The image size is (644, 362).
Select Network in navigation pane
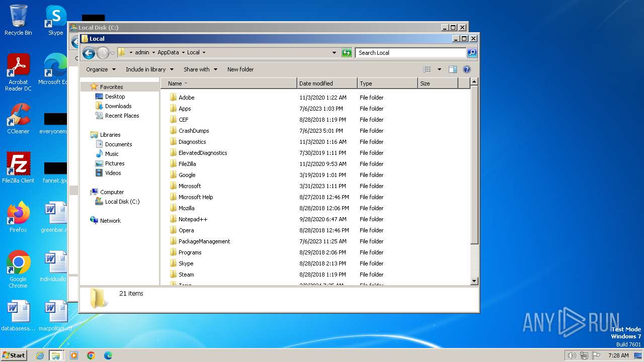110,221
